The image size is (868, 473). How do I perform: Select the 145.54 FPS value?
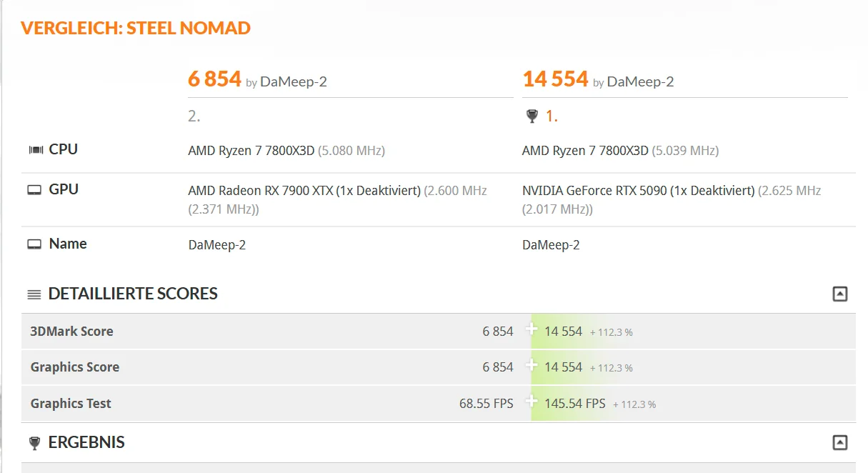(x=575, y=404)
